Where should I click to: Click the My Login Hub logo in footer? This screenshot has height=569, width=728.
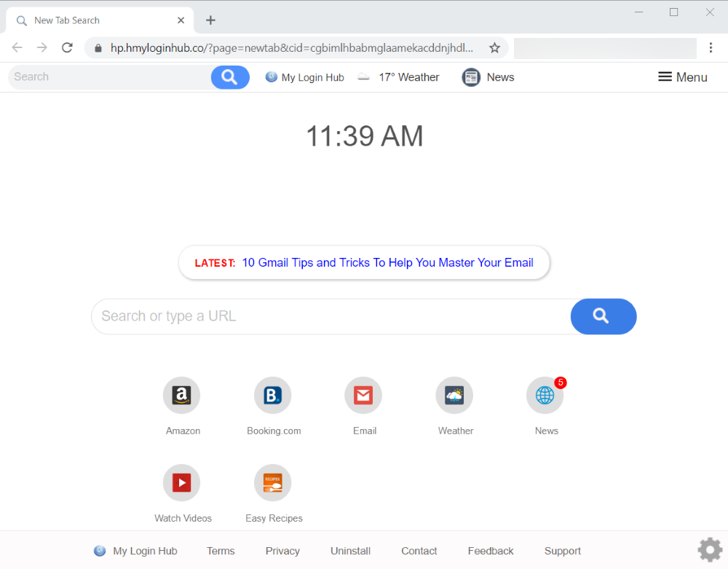[x=100, y=551]
